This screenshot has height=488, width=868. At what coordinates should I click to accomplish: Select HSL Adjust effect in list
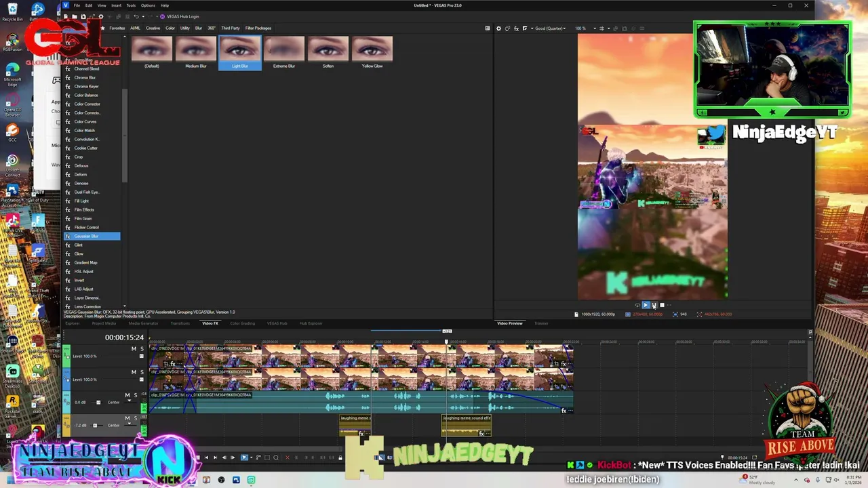[x=84, y=271]
